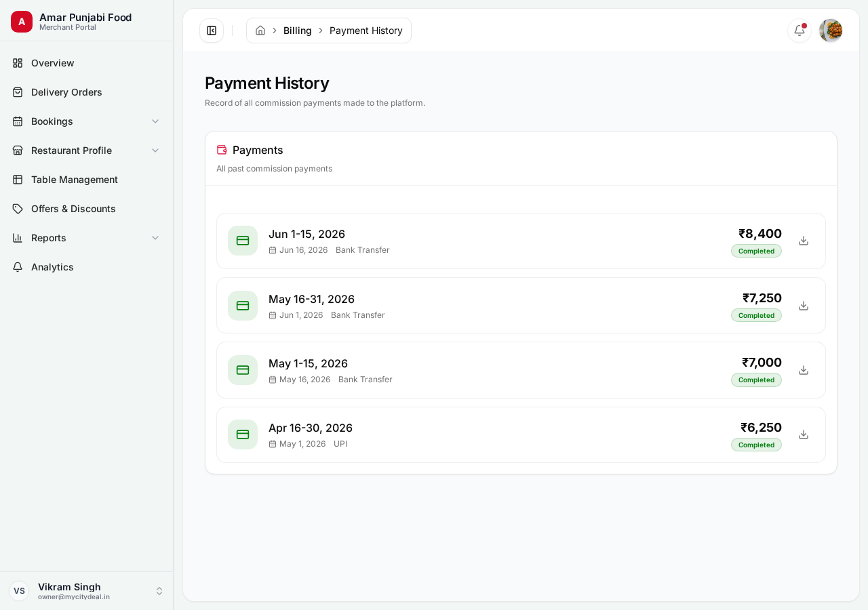The height and width of the screenshot is (610, 868).
Task: Select the Jun 1-15, 2026 payment title
Action: pos(307,234)
